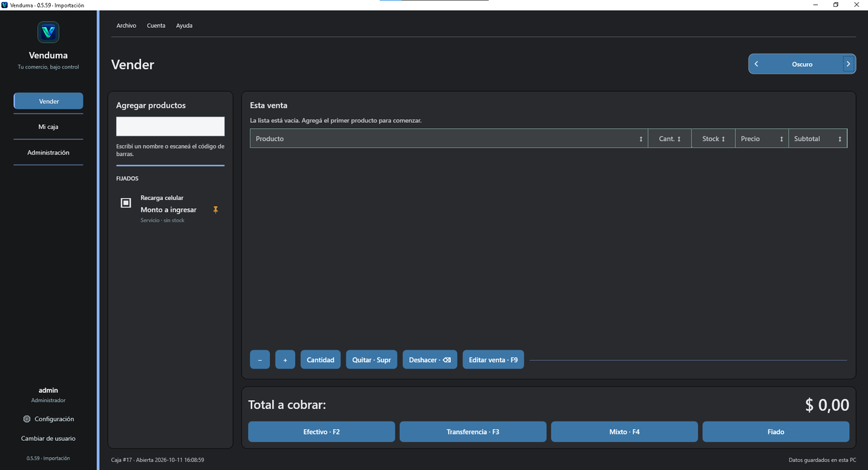Click the sort arrows in the Producto header
This screenshot has height=470, width=868.
click(641, 139)
